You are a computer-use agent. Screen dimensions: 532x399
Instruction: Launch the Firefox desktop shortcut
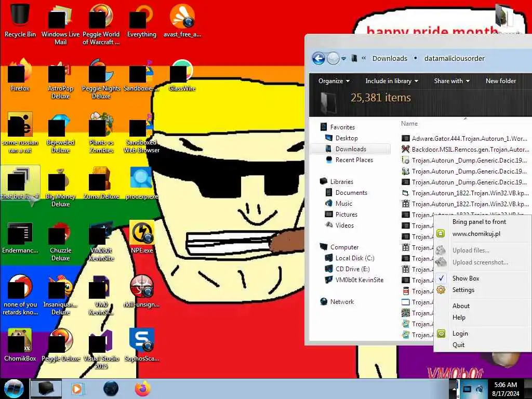click(20, 75)
